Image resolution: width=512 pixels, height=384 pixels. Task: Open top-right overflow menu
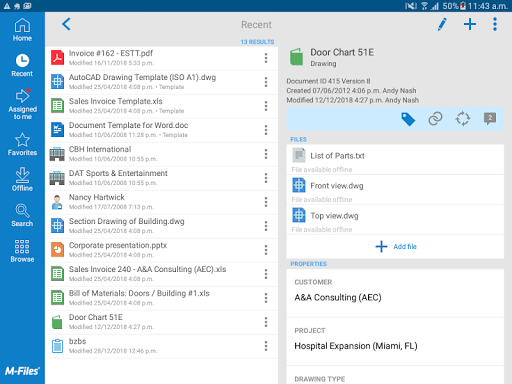tap(495, 24)
